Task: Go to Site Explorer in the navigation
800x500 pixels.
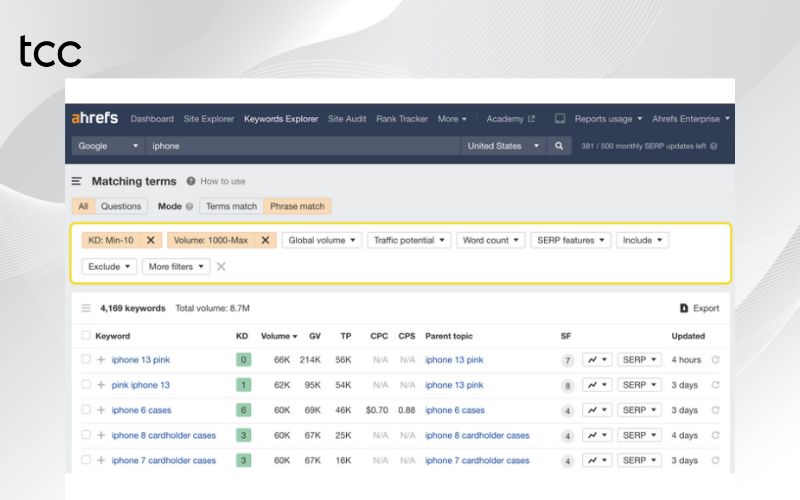Action: point(208,119)
